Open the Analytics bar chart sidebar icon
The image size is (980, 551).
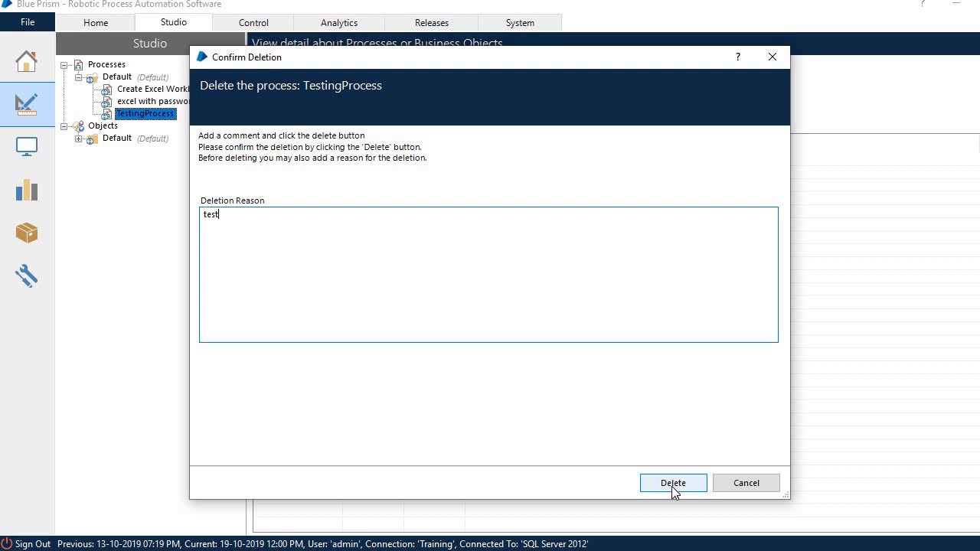27,190
